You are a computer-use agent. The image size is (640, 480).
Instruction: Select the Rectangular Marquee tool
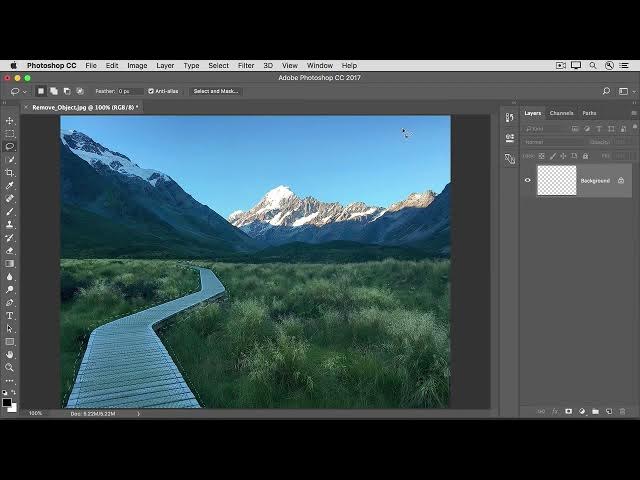pos(10,134)
